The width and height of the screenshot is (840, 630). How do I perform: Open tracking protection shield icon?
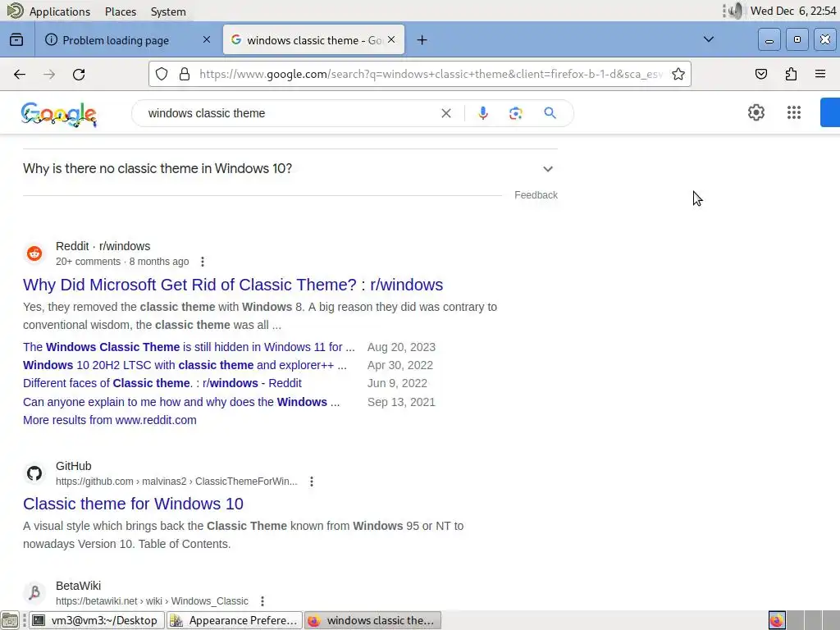(x=162, y=74)
